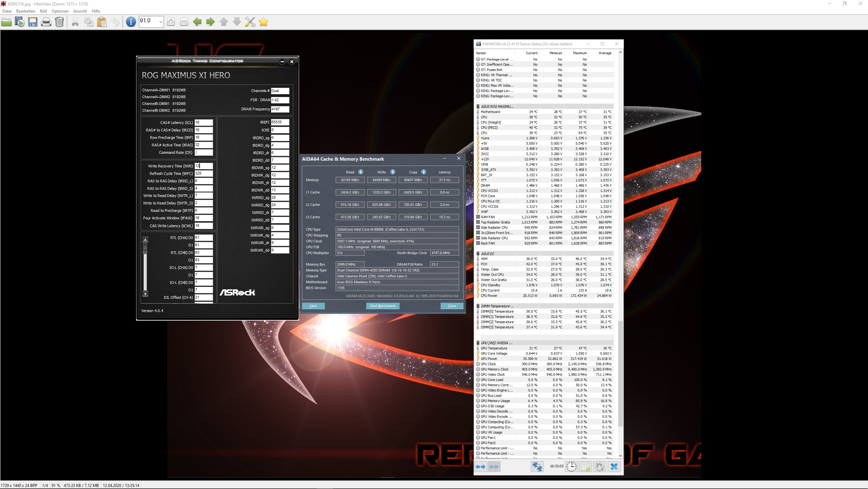Screen dimensions: 868x489
Task: Open image information with the blue info icon
Action: point(131,22)
